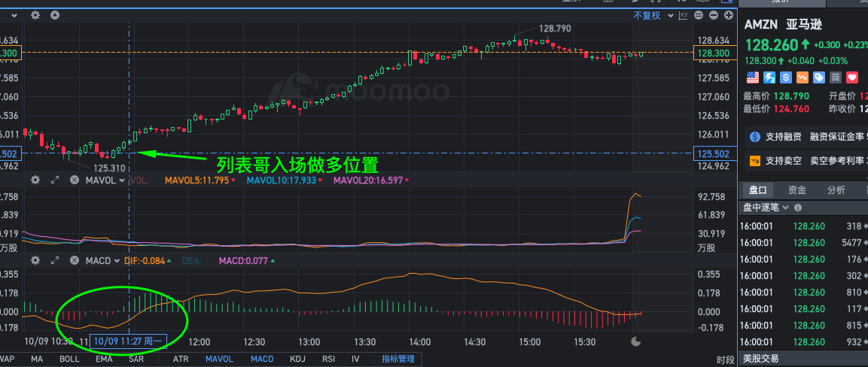868x367 pixels.
Task: Click the MACD:0.077 value label
Action: click(244, 260)
